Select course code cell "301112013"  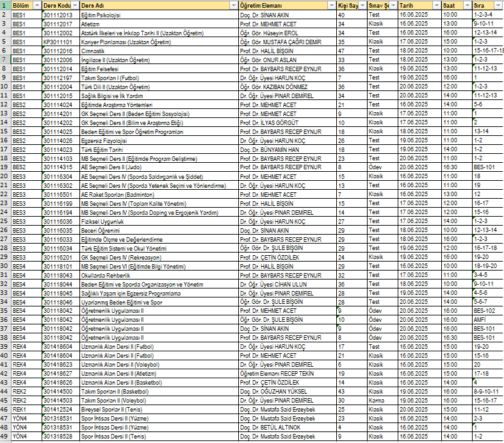point(61,15)
